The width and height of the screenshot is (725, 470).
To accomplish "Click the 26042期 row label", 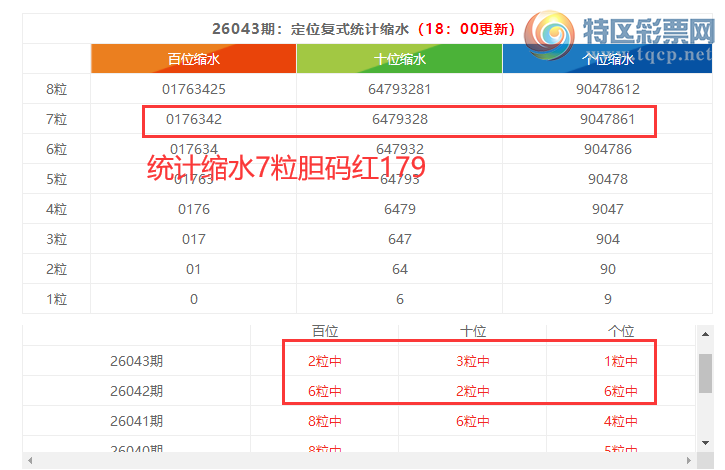I will pos(136,391).
